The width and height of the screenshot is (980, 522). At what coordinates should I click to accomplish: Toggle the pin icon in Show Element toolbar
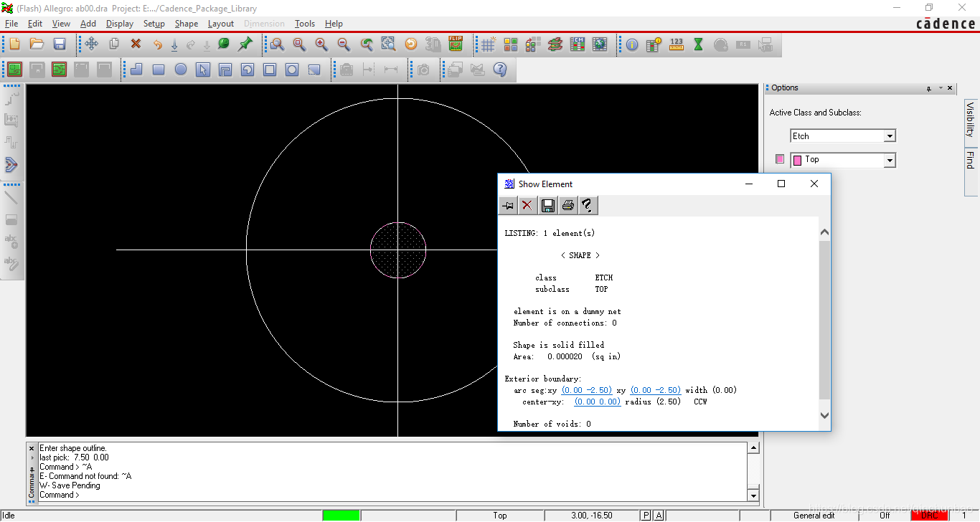coord(508,206)
